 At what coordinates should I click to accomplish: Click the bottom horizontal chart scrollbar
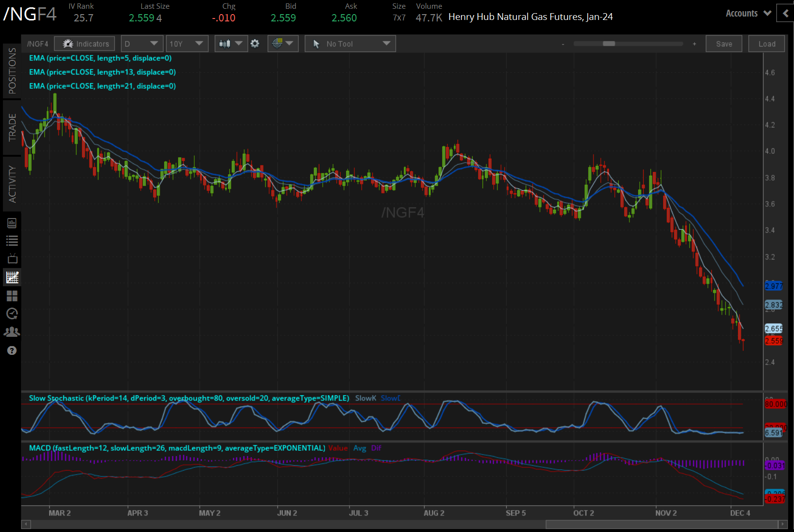661,524
